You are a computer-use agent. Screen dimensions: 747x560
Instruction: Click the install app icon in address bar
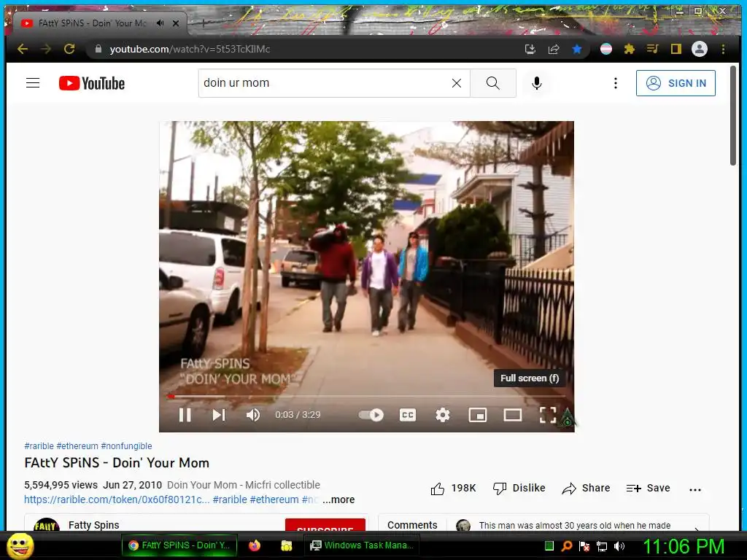[530, 49]
